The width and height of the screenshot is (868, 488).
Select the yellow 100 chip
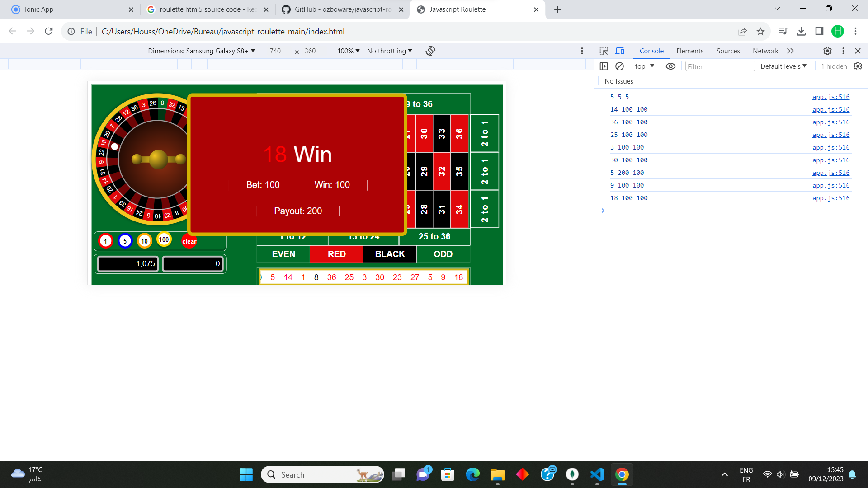click(164, 239)
